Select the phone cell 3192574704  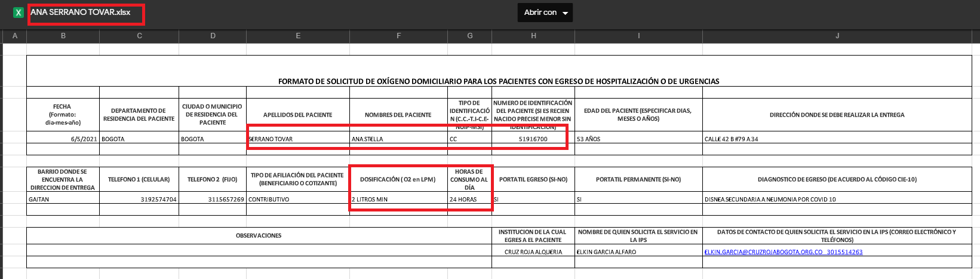pos(139,199)
